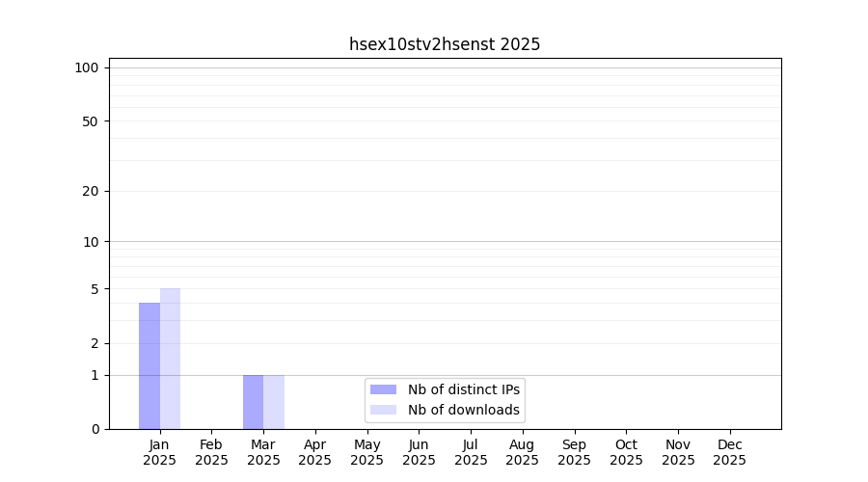The height and width of the screenshot is (482, 868).
Task: Click the 50 y-axis tick label
Action: click(x=90, y=121)
